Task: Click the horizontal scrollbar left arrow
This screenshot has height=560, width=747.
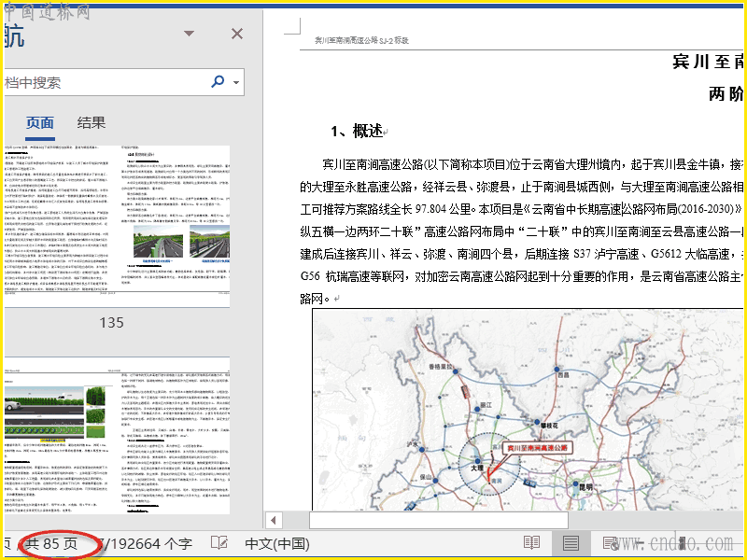Action: click(274, 520)
